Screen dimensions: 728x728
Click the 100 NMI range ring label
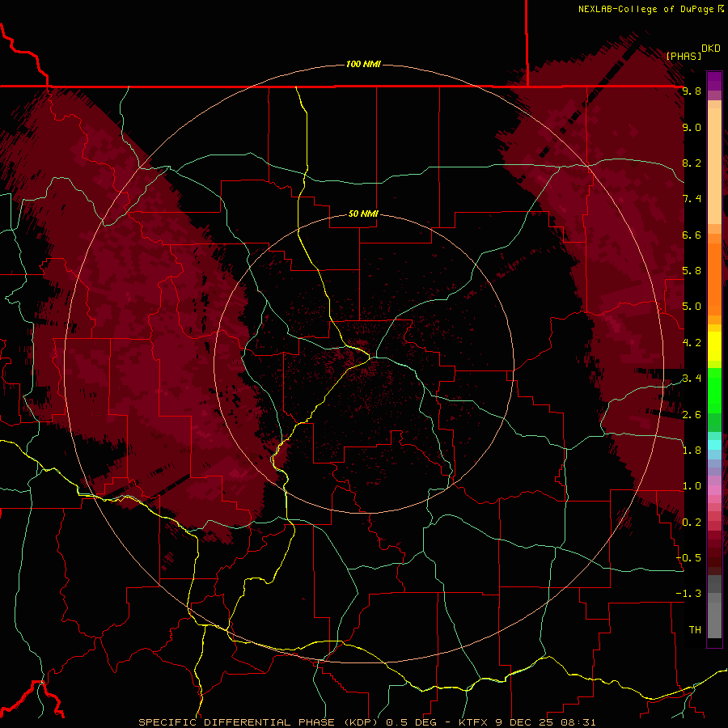363,64
